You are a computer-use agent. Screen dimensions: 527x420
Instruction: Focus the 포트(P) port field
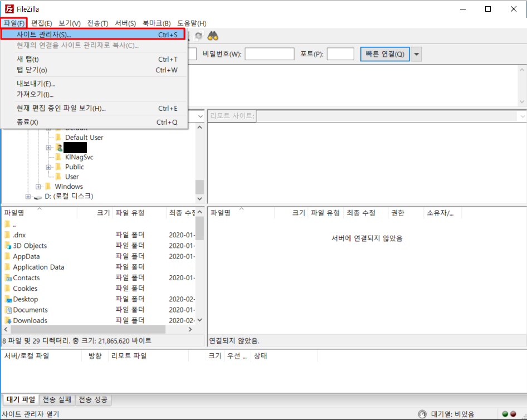coord(340,54)
